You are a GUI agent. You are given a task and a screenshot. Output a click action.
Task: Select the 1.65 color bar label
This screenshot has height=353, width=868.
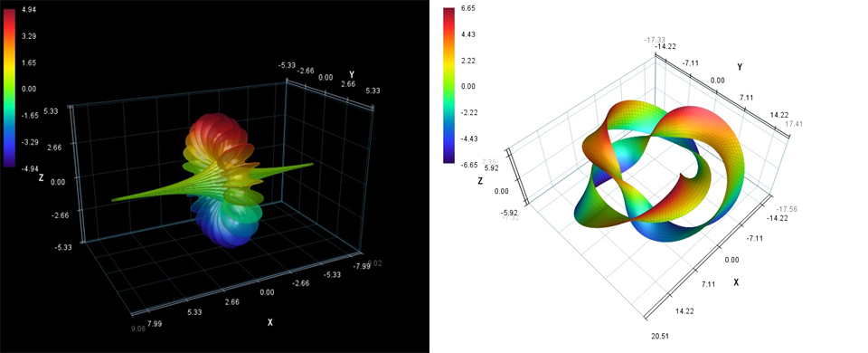pos(28,63)
